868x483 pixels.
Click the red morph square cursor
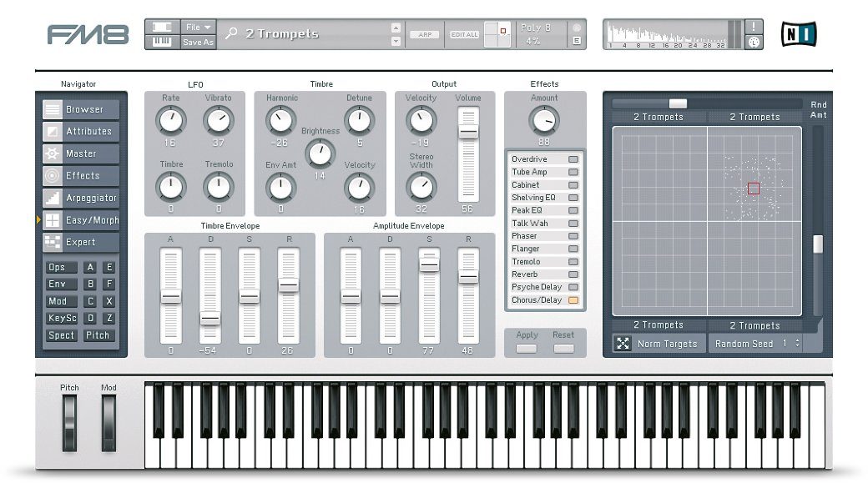(x=754, y=189)
